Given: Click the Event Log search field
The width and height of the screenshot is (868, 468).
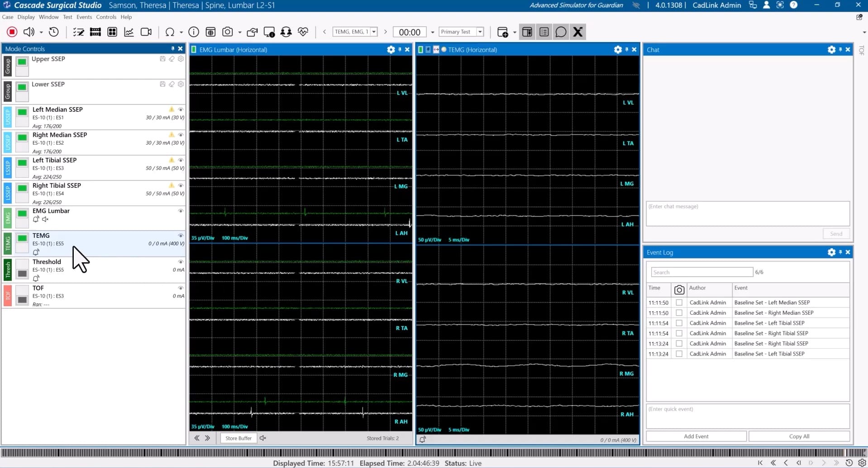Looking at the screenshot, I should [701, 272].
